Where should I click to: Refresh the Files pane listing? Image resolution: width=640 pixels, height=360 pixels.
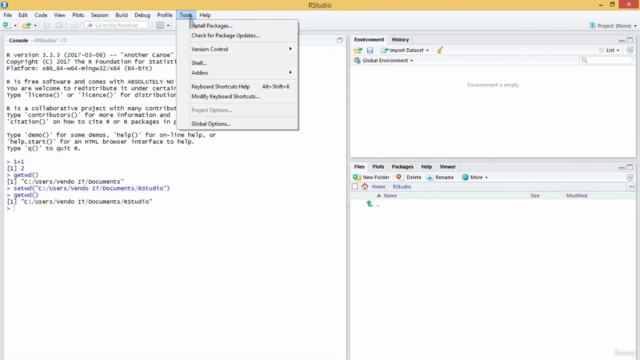pyautogui.click(x=630, y=178)
